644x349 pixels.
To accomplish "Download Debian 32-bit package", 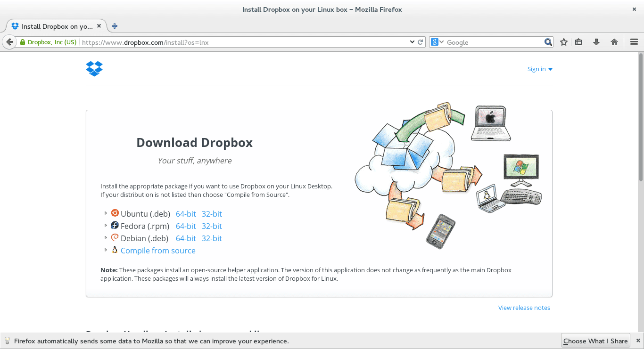I will [x=212, y=238].
